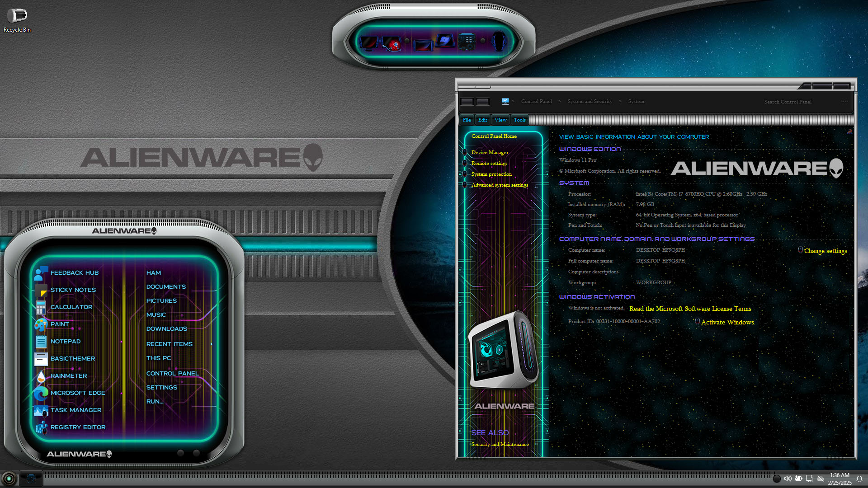
Task: Open the Recycle Bin desktop icon
Action: pos(17,20)
